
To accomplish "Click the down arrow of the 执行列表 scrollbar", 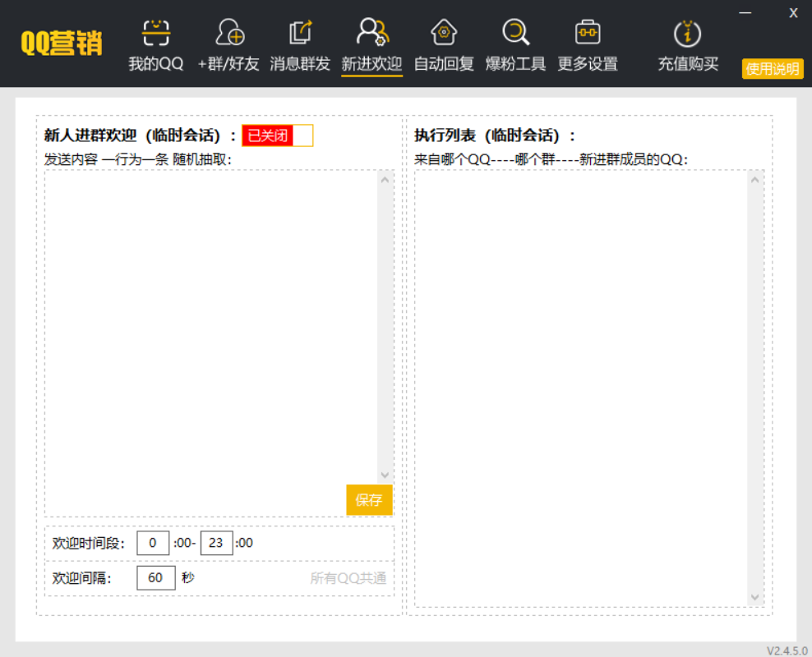I will (755, 598).
